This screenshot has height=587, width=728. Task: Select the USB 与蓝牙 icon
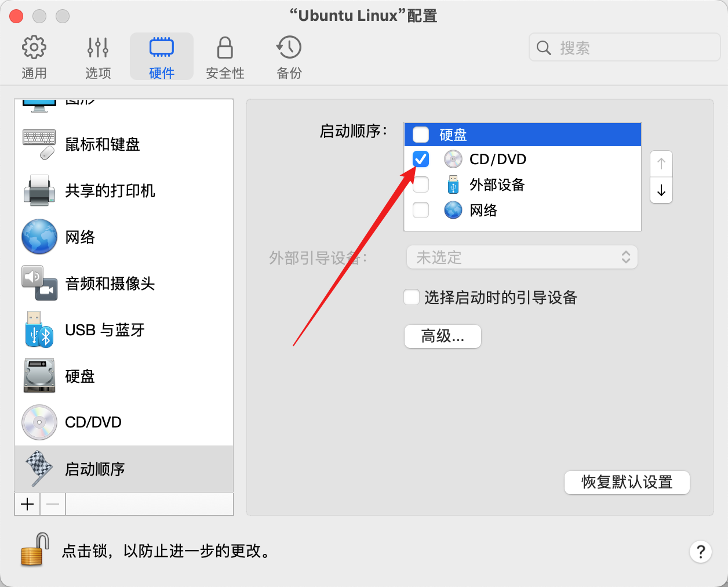click(39, 329)
